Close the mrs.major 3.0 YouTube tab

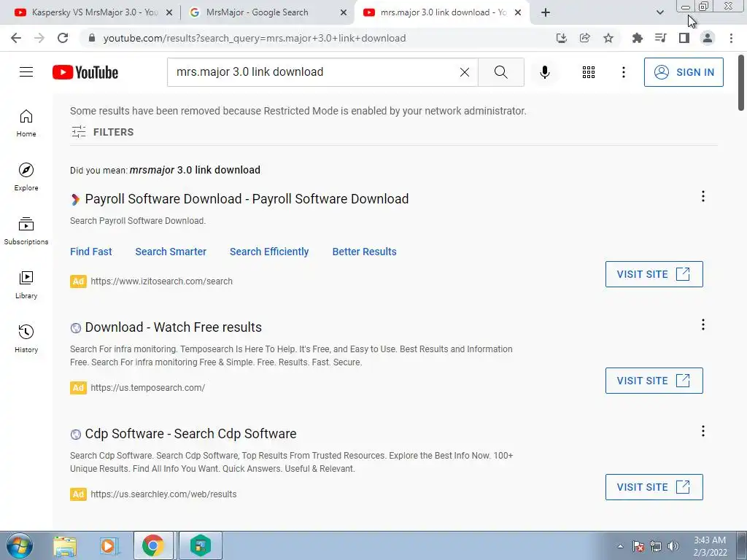518,13
